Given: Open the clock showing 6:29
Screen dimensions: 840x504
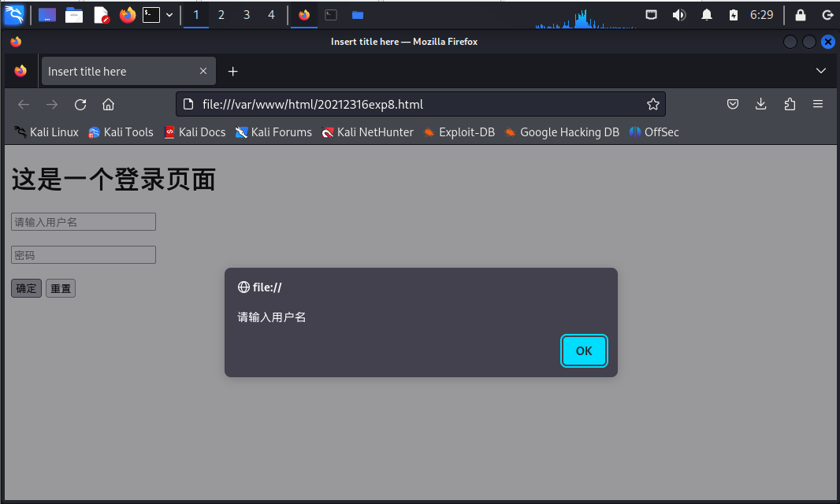Looking at the screenshot, I should tap(761, 15).
